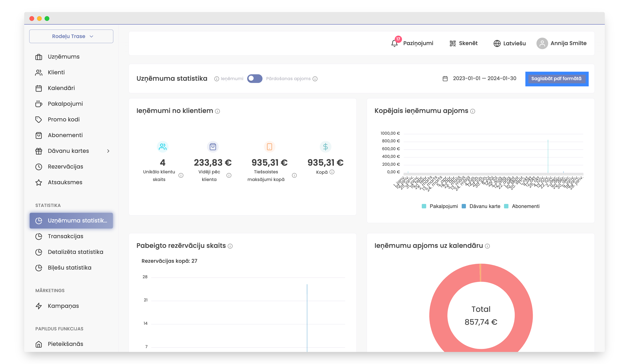Click the 2023-01-01 — 2024-01-30 date range field

(484, 79)
